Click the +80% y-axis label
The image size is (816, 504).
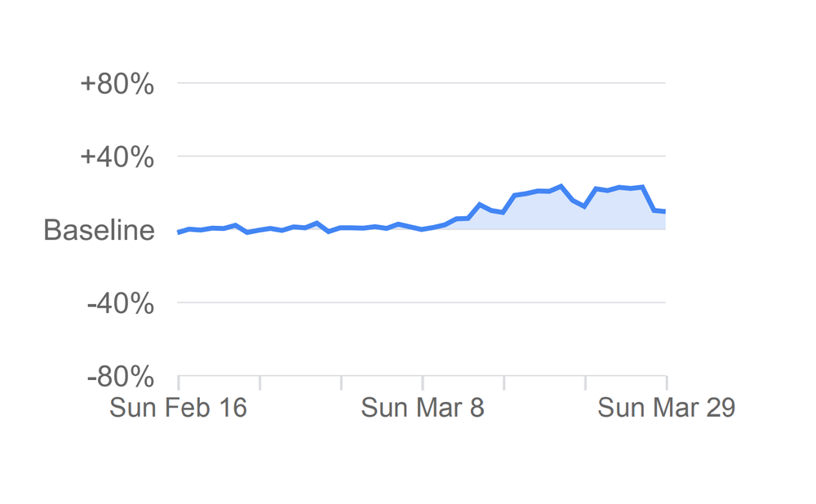117,84
